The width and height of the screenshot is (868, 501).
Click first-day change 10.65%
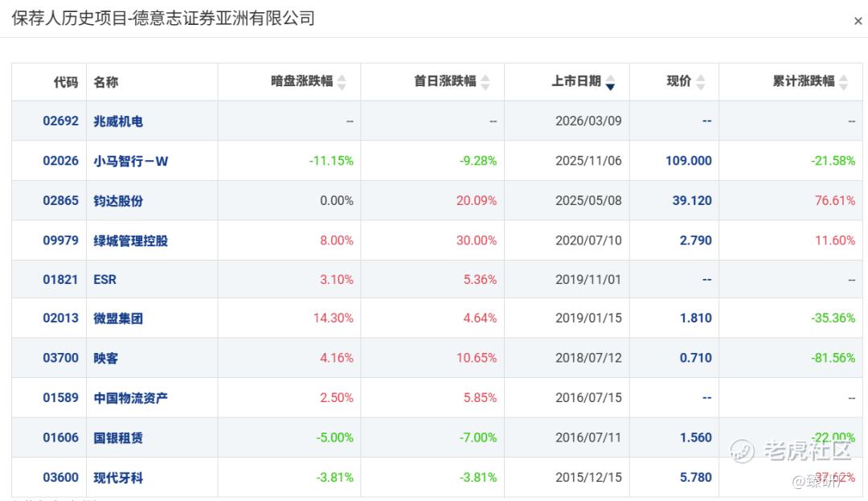[x=477, y=358]
